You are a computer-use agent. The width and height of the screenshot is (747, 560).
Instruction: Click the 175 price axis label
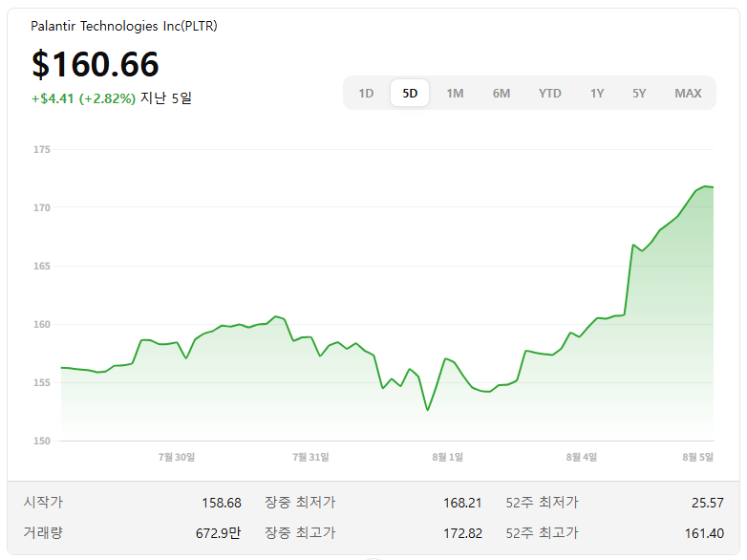point(41,150)
